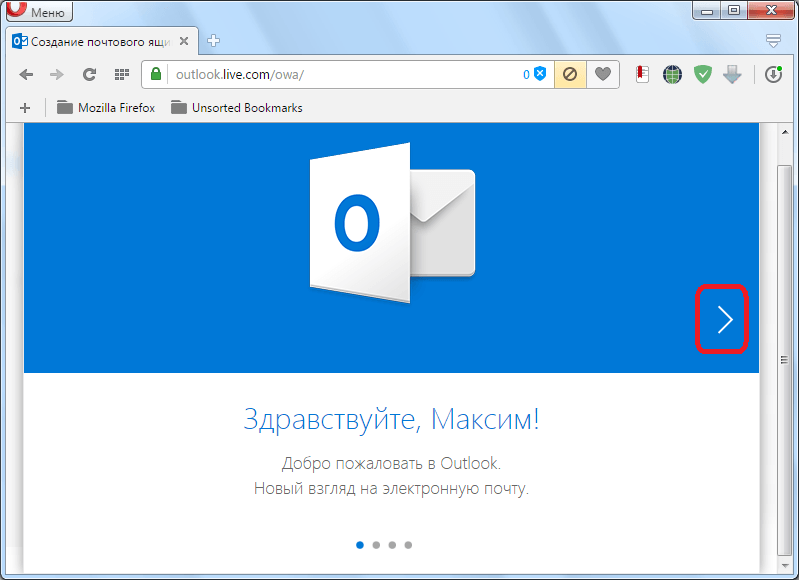The height and width of the screenshot is (580, 799).
Task: Go back to previous page
Action: (26, 75)
